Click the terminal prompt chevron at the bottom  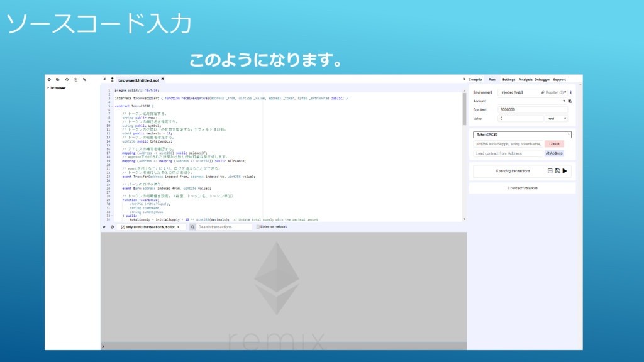(x=103, y=346)
